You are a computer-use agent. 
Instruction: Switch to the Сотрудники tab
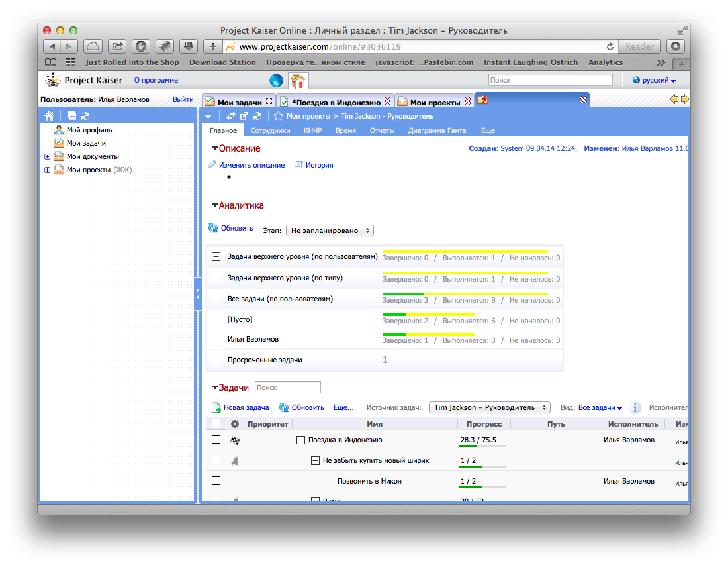coord(270,130)
